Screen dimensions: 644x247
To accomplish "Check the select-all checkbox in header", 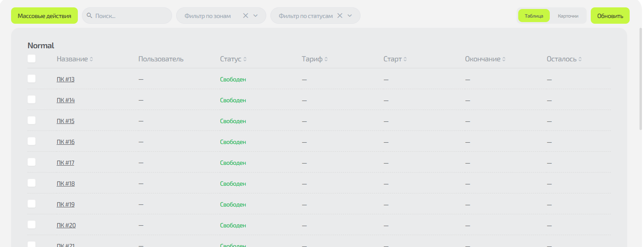I will 32,58.
